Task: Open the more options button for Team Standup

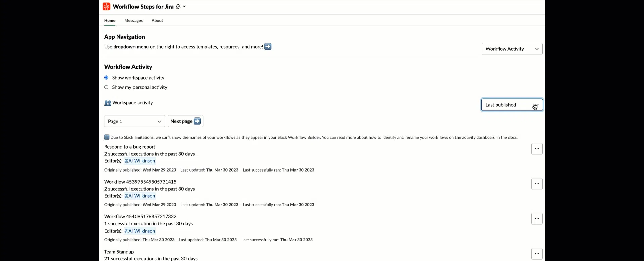Action: click(537, 254)
